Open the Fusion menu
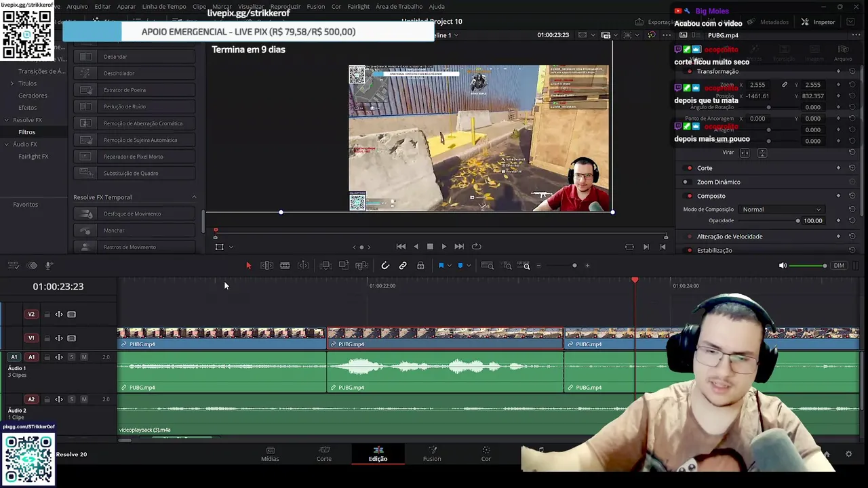The image size is (868, 488). click(315, 7)
